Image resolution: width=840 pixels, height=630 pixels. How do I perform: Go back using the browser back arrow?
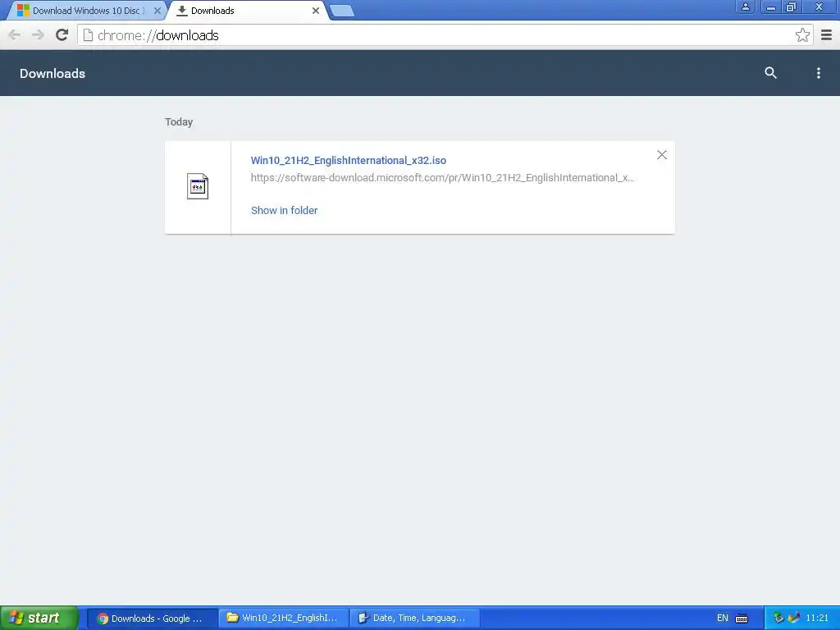coord(15,35)
